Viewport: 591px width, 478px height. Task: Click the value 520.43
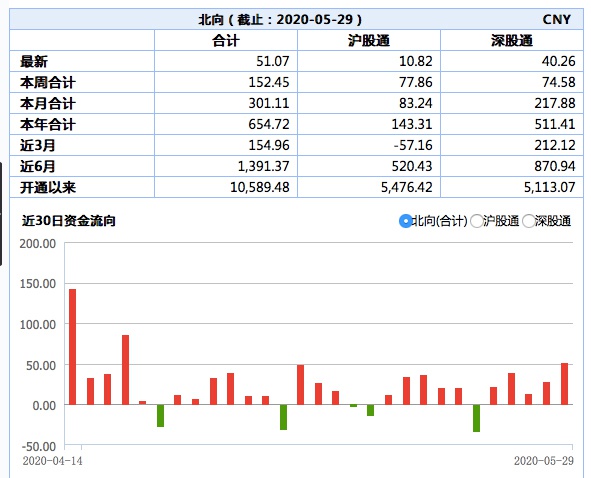pos(412,166)
